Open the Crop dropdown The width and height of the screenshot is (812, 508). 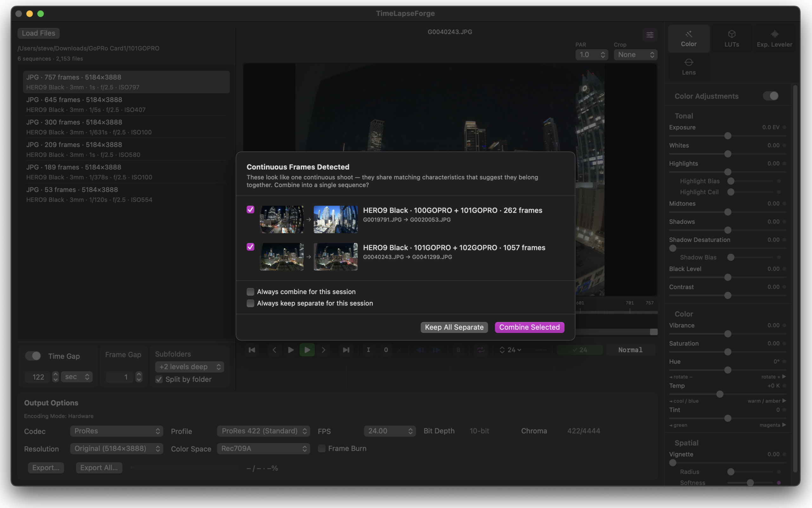pos(636,55)
